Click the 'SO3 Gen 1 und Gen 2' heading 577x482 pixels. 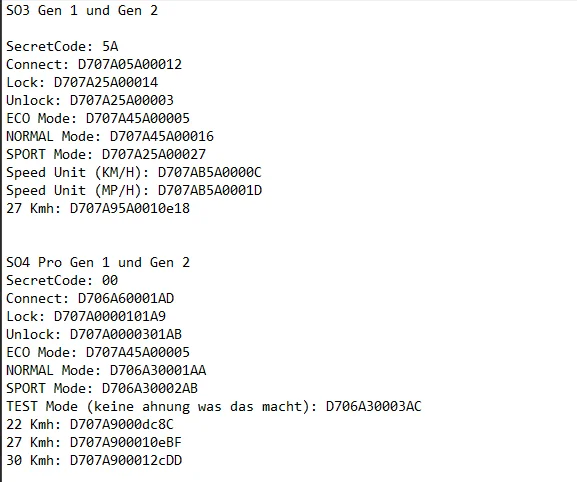pos(82,11)
